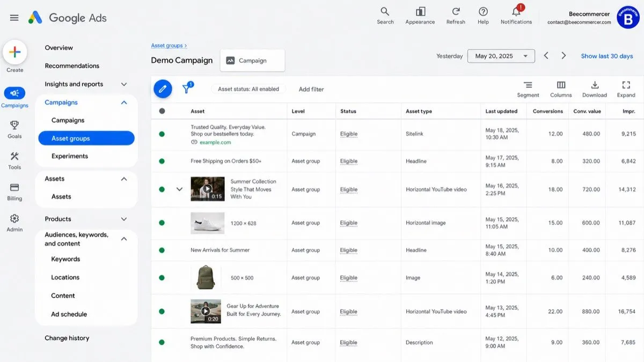644x362 pixels.
Task: Expand the Insights and reports section
Action: 124,84
